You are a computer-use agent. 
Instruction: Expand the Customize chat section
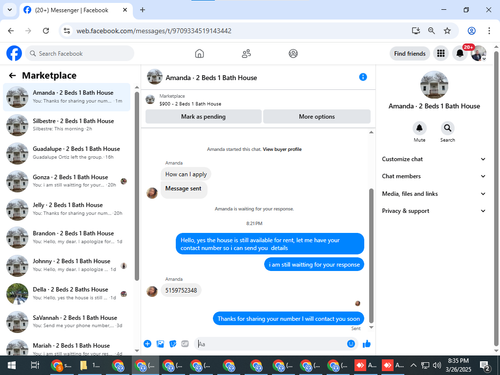point(434,159)
